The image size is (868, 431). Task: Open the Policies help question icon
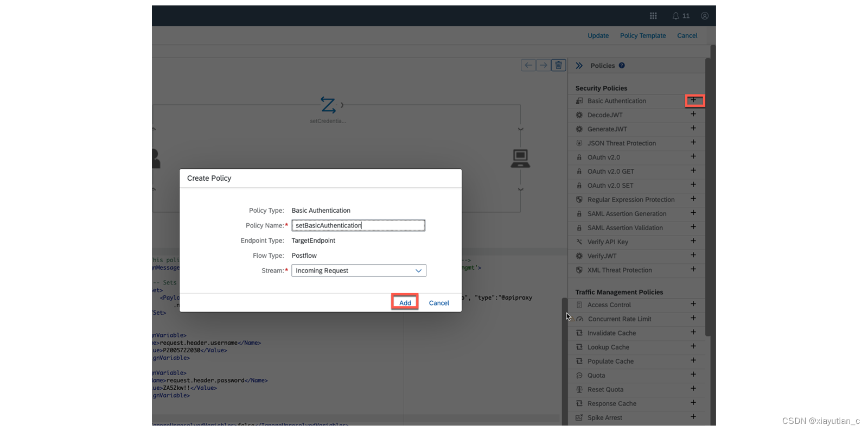(x=622, y=66)
